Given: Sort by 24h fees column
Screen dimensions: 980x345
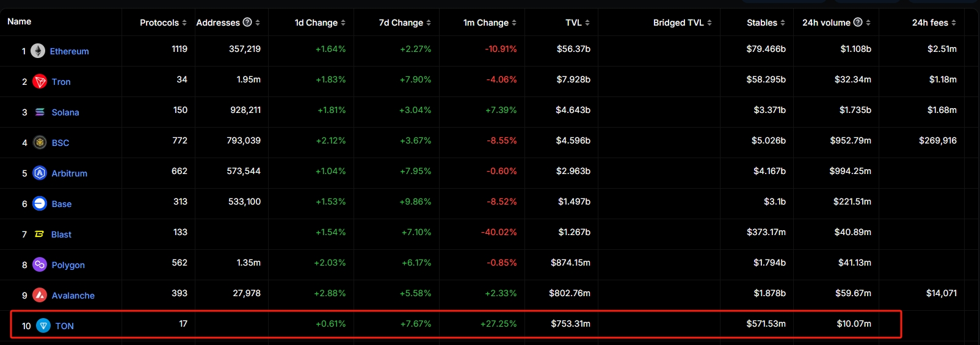Looking at the screenshot, I should coord(934,23).
